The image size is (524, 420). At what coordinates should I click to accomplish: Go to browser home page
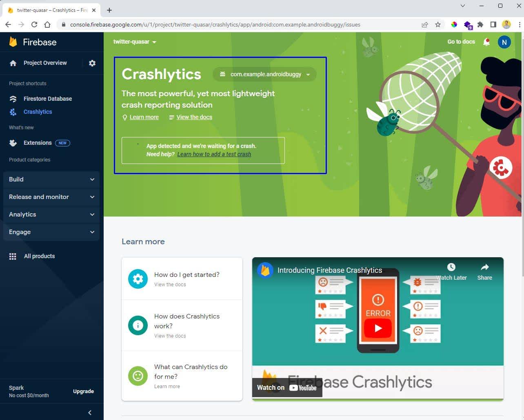pyautogui.click(x=47, y=24)
